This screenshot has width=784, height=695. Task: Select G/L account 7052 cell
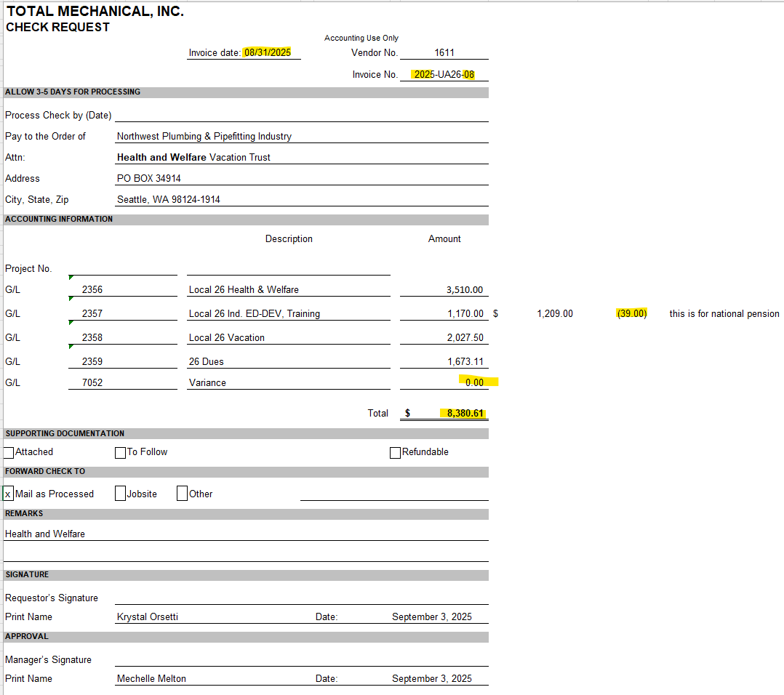[122, 382]
